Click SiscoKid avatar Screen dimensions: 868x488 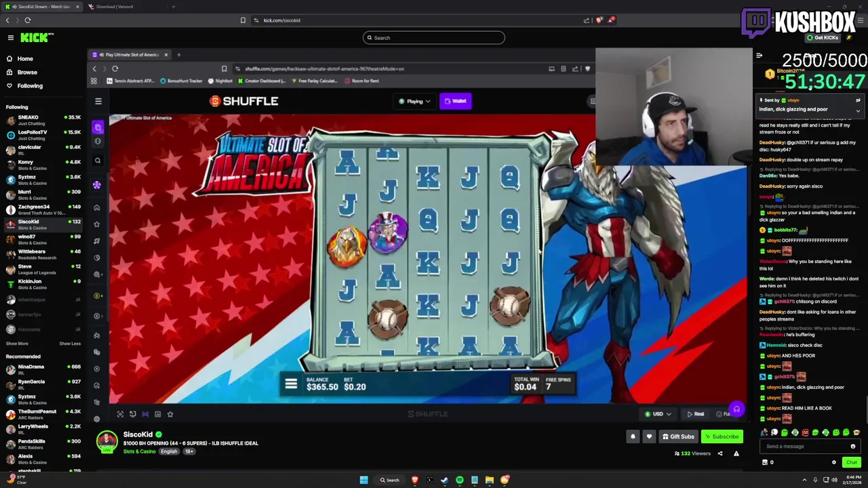click(x=106, y=442)
